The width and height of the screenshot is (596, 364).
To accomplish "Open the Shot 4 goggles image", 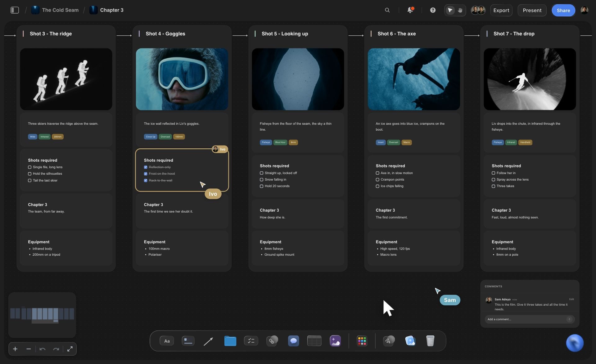I will coord(182,79).
